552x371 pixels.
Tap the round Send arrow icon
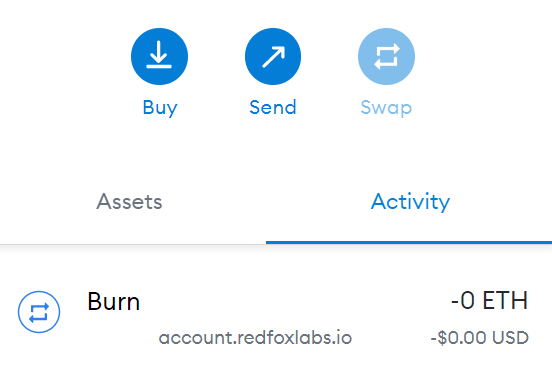[x=273, y=56]
